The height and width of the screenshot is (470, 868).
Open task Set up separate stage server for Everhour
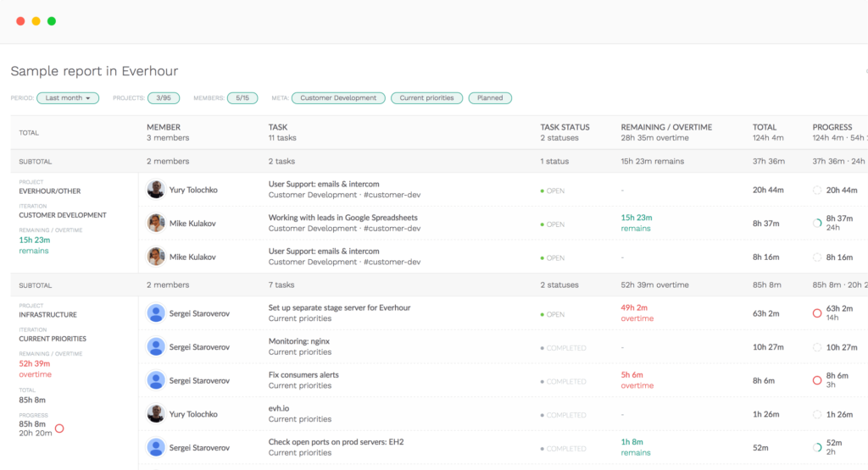pos(339,308)
